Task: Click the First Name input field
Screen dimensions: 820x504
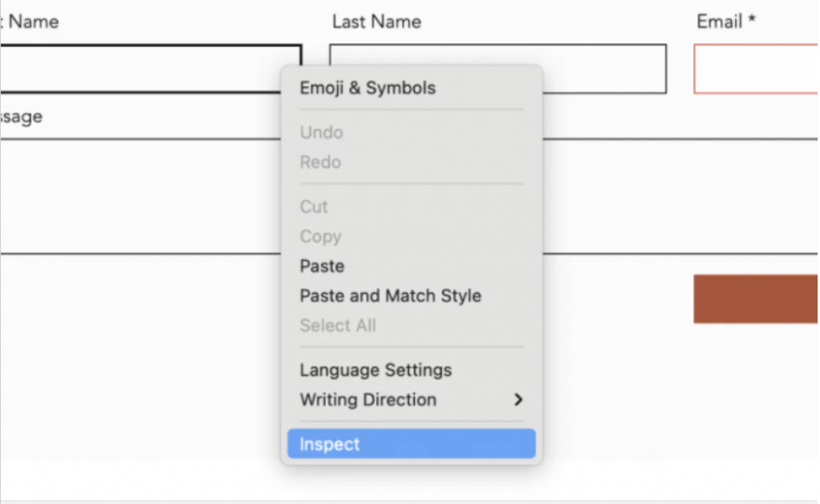Action: click(x=144, y=68)
